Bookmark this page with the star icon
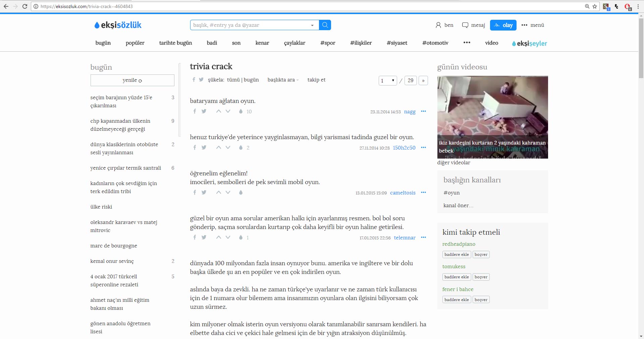This screenshot has height=339, width=644. (595, 6)
